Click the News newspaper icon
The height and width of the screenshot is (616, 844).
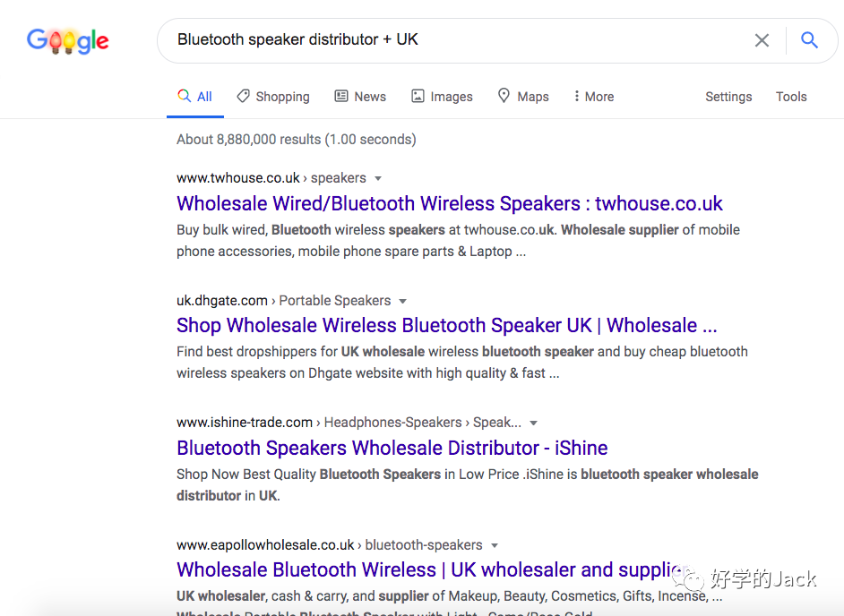point(341,97)
